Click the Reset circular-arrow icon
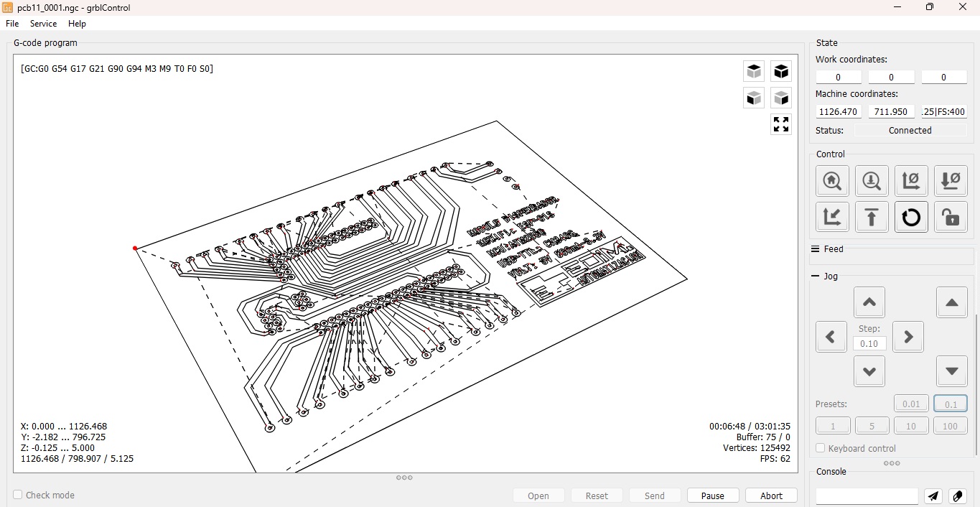The image size is (980, 507). point(911,217)
